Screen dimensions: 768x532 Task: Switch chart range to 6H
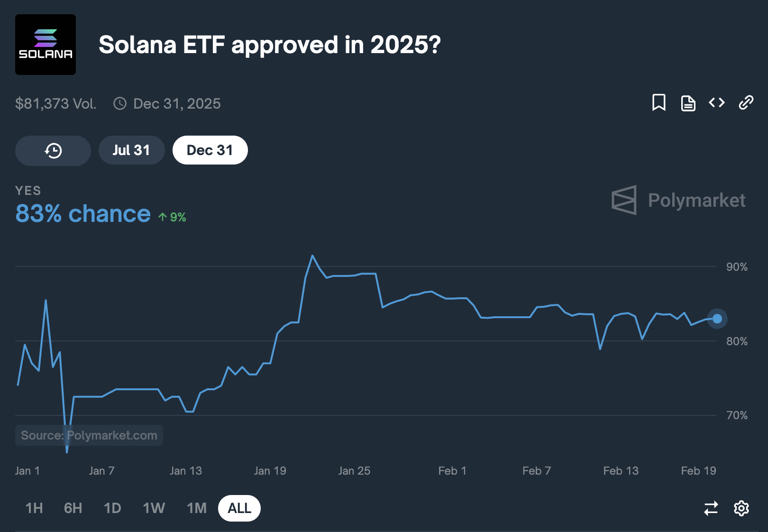(x=73, y=508)
